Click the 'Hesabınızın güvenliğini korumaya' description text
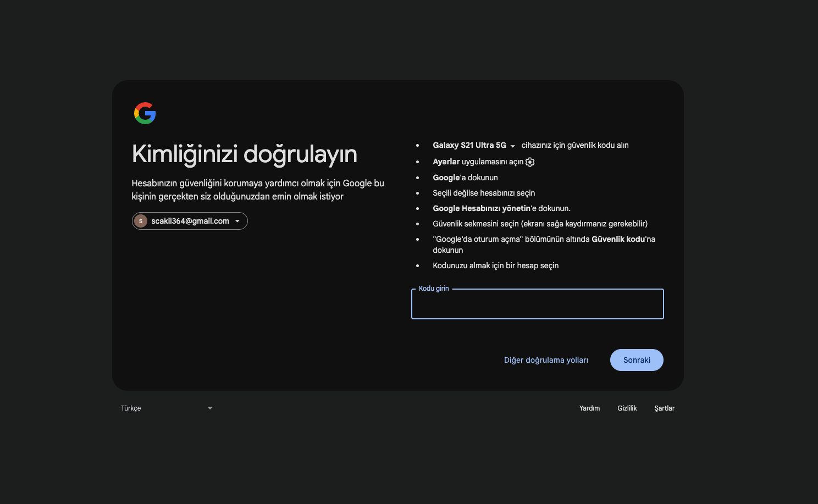 pyautogui.click(x=258, y=190)
